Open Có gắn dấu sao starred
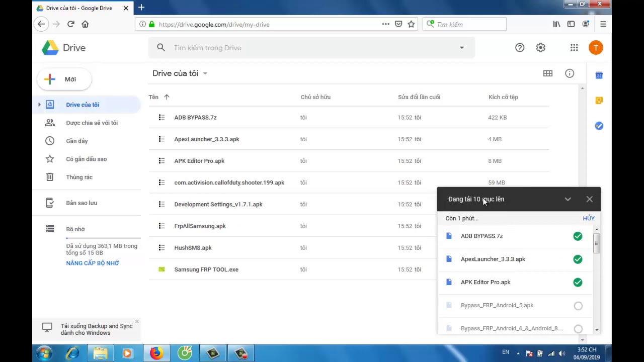Image resolution: width=644 pixels, height=362 pixels. [x=87, y=159]
